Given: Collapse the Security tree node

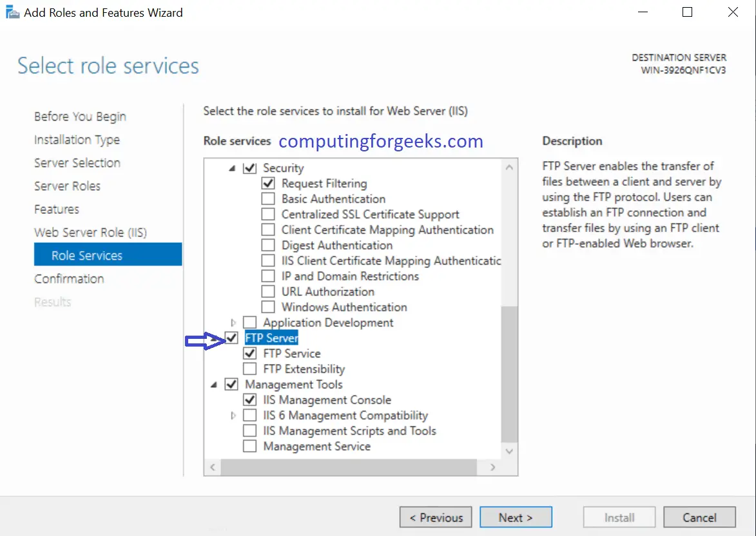Looking at the screenshot, I should 231,167.
